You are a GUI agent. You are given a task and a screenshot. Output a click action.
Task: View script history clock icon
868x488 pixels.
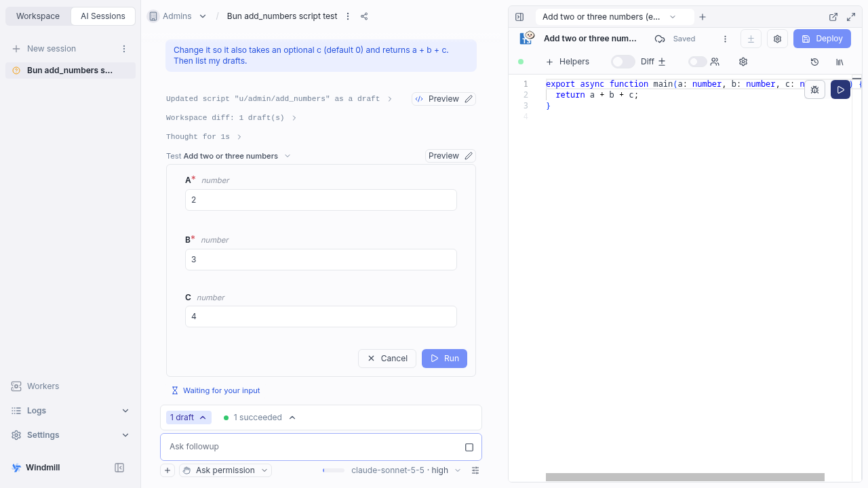pyautogui.click(x=814, y=62)
